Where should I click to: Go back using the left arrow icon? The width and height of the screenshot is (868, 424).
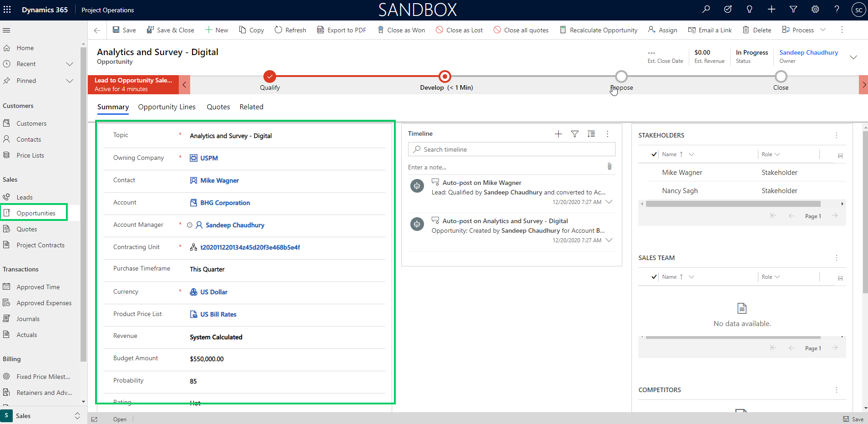(97, 30)
